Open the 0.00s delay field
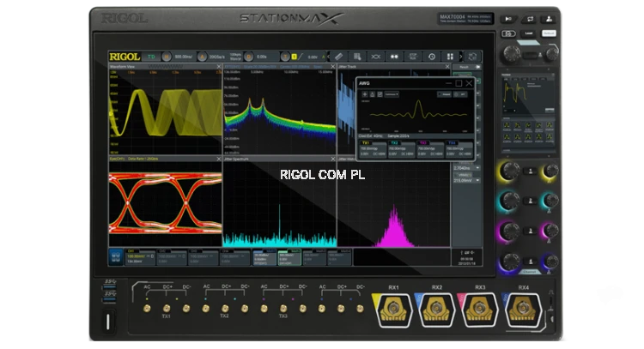The height and width of the screenshot is (349, 644). (262, 57)
